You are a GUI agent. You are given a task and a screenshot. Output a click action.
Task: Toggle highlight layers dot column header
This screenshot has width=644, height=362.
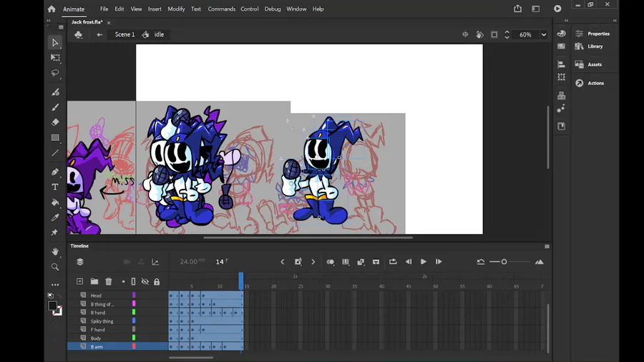[x=123, y=282]
